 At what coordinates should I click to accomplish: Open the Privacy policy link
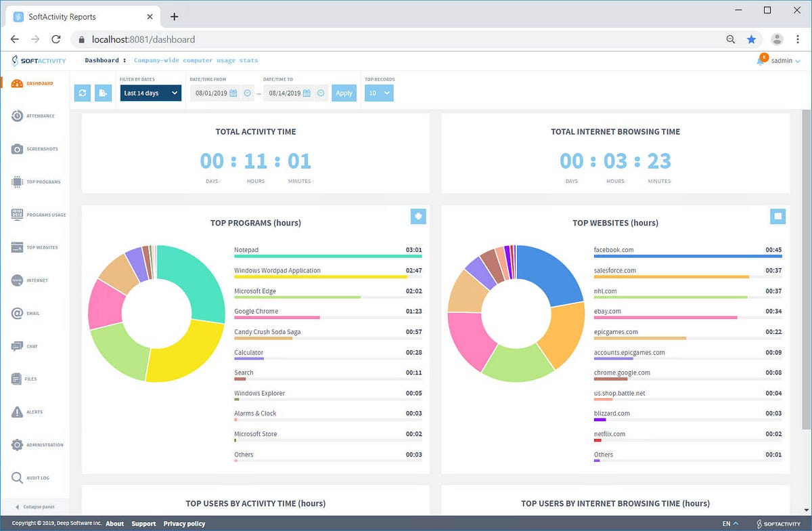(184, 523)
